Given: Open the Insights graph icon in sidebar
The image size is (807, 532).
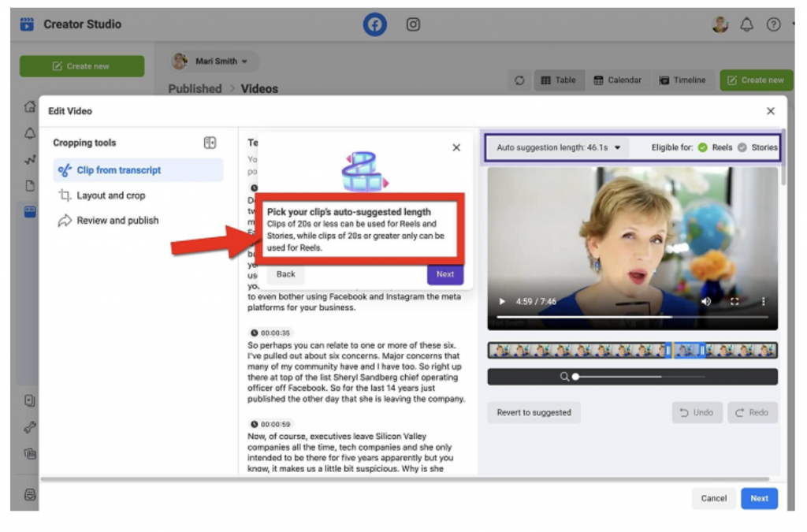Looking at the screenshot, I should (x=30, y=160).
